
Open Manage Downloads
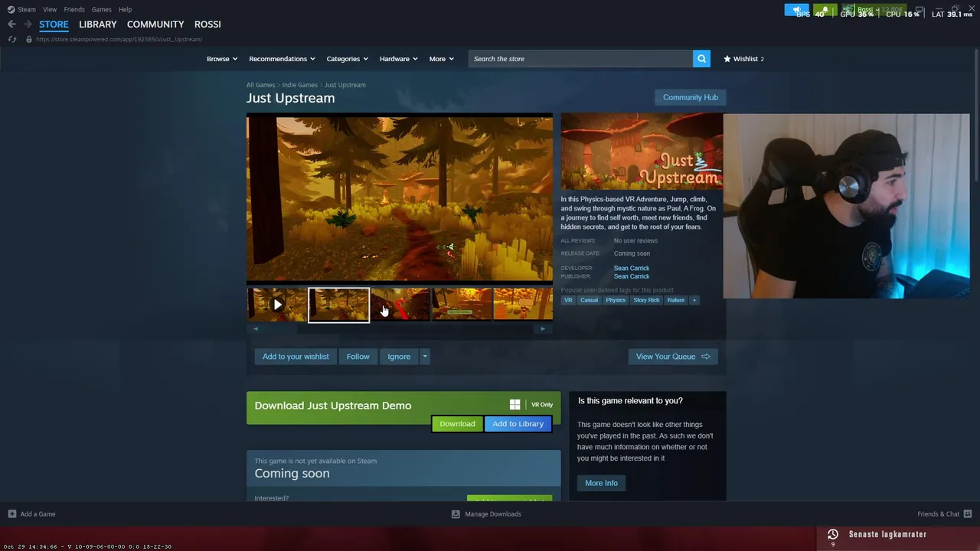coord(486,514)
